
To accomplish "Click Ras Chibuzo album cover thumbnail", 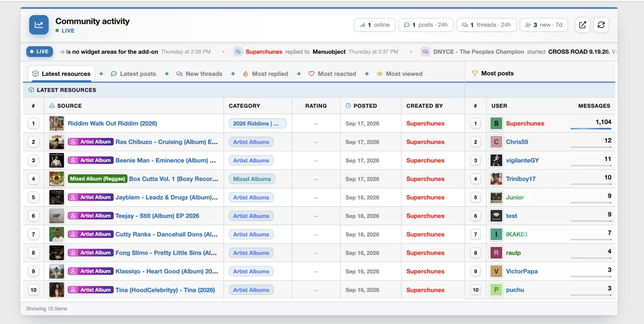I will click(x=56, y=142).
